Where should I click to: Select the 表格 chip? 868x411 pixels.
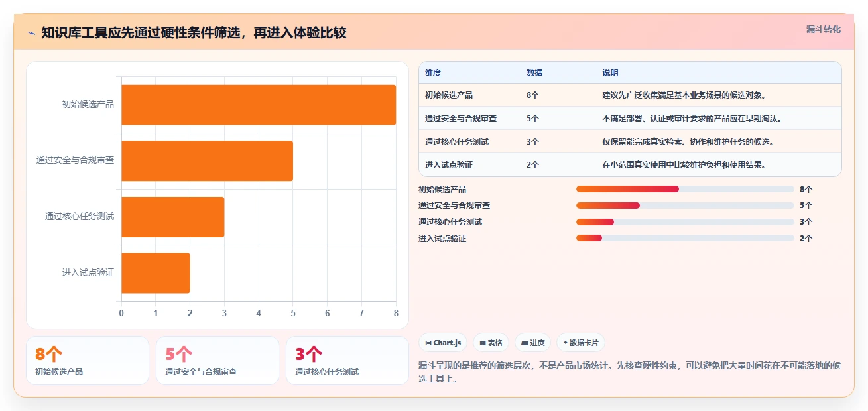pyautogui.click(x=491, y=343)
